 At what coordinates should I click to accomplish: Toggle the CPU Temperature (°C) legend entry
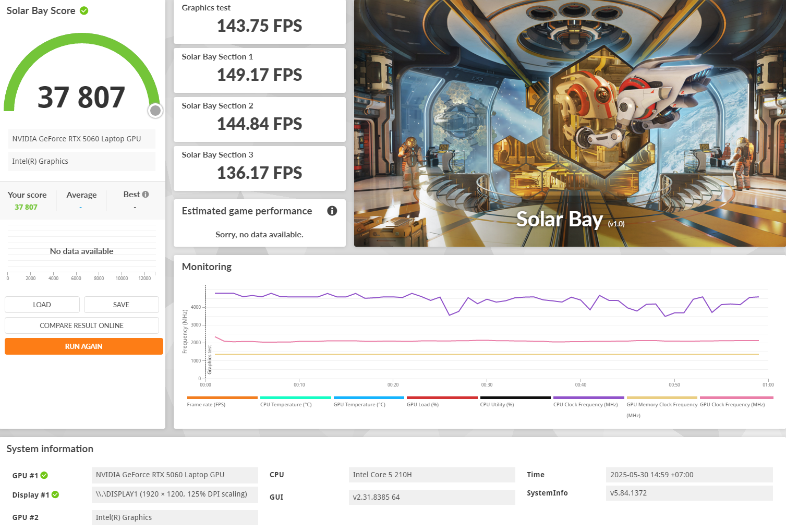(296, 401)
